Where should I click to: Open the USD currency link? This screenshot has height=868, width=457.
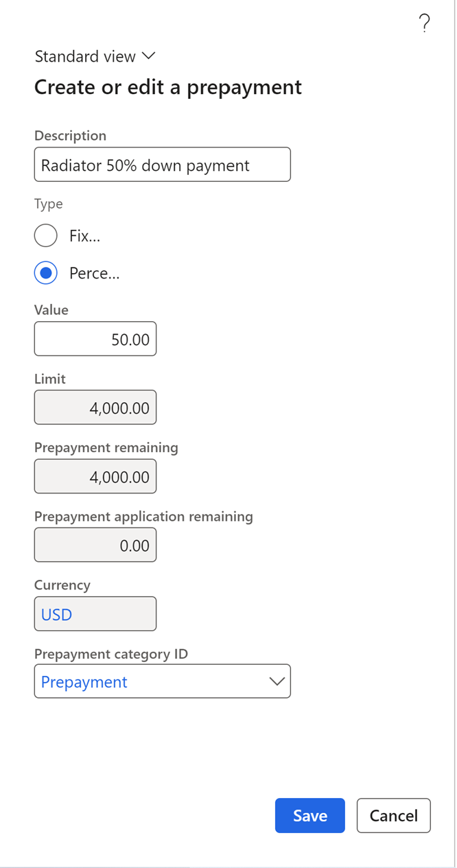coord(57,615)
